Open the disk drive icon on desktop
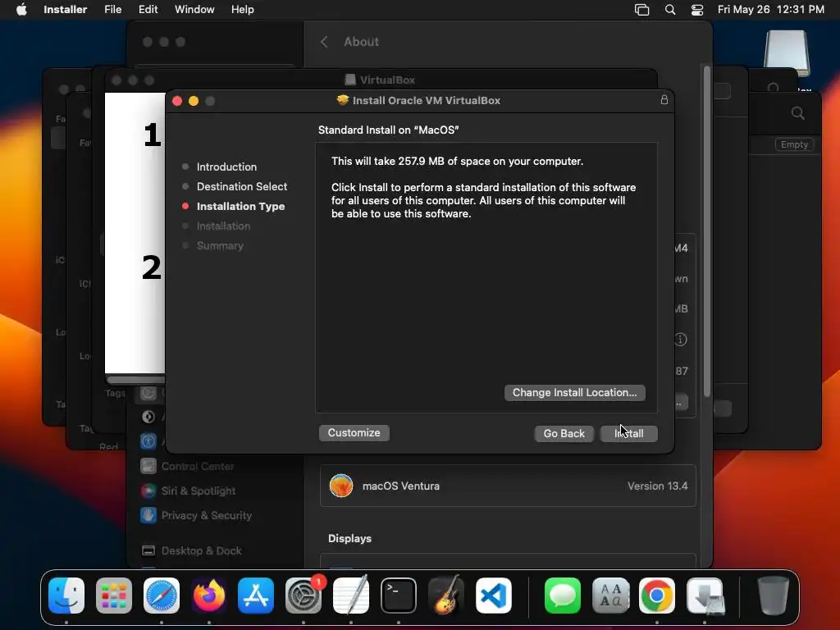Viewport: 840px width, 630px height. [x=787, y=53]
